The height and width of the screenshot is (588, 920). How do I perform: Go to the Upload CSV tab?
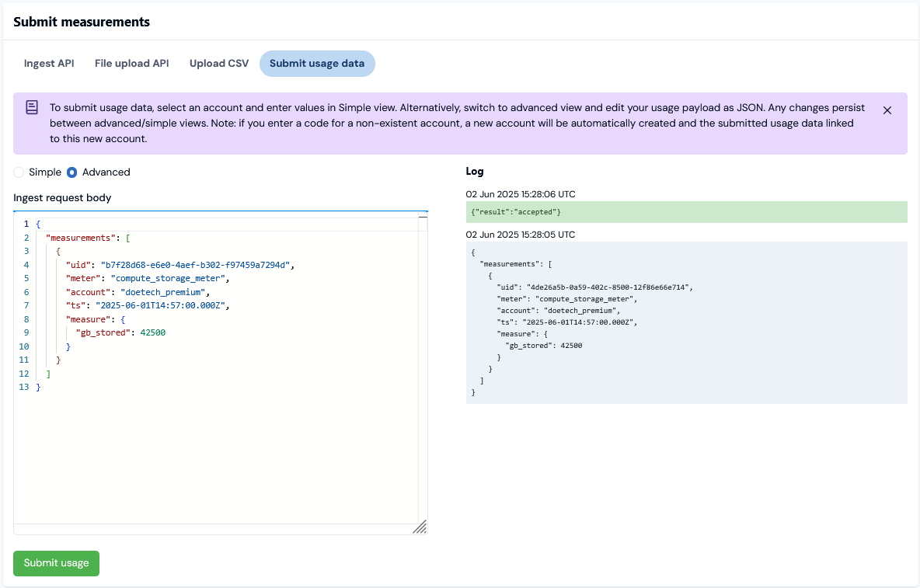tap(219, 64)
